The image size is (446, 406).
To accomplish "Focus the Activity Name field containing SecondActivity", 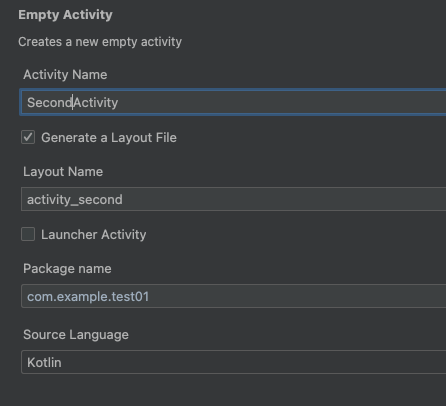I will (x=233, y=102).
